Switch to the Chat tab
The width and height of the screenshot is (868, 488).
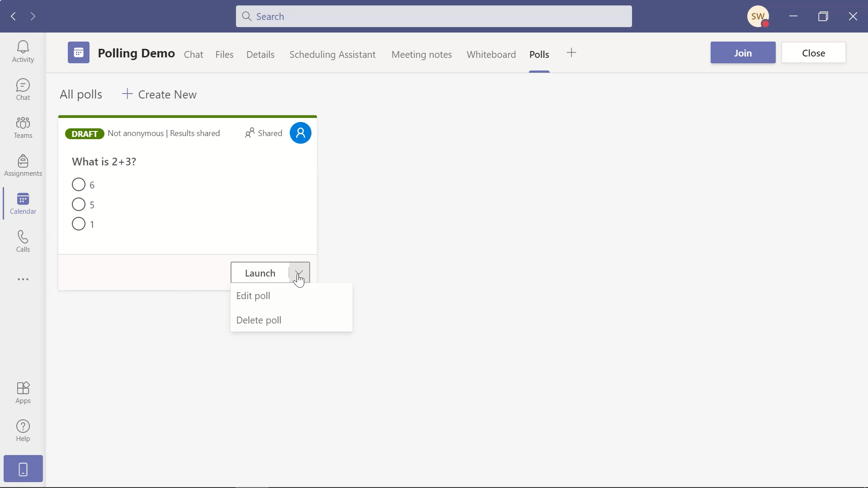point(193,54)
